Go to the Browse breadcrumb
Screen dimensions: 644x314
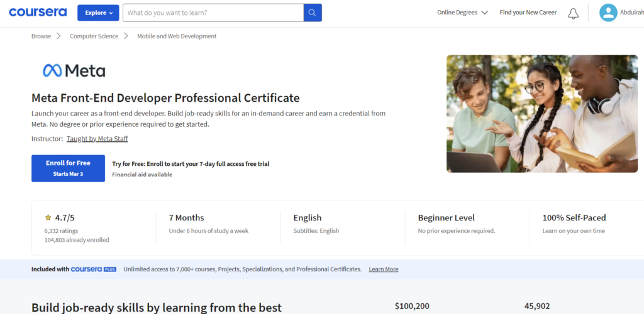coord(41,36)
